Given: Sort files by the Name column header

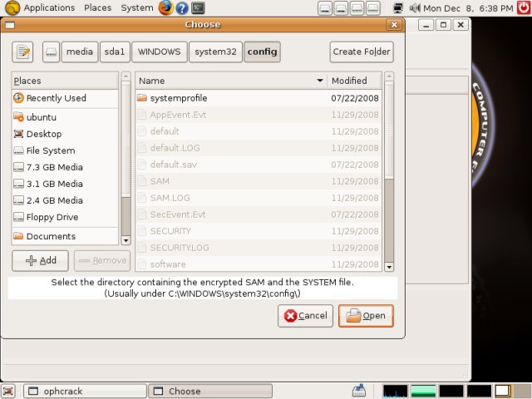Looking at the screenshot, I should coord(231,81).
